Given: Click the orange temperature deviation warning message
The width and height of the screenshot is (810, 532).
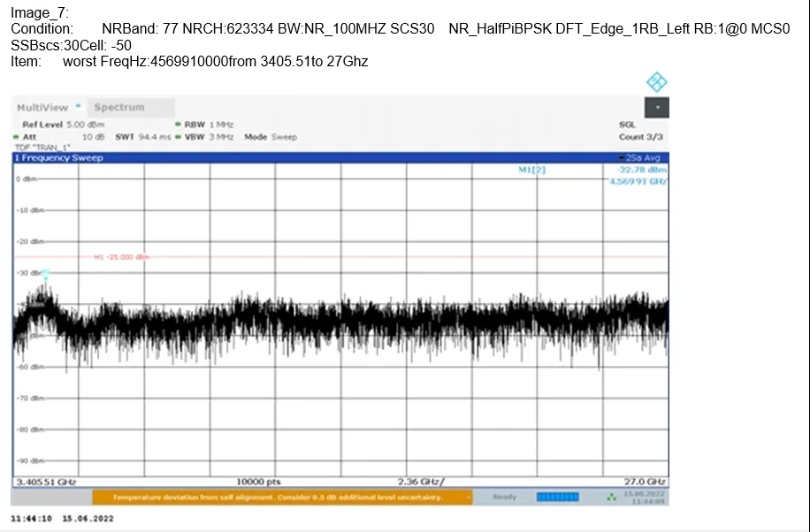Looking at the screenshot, I should pyautogui.click(x=278, y=498).
